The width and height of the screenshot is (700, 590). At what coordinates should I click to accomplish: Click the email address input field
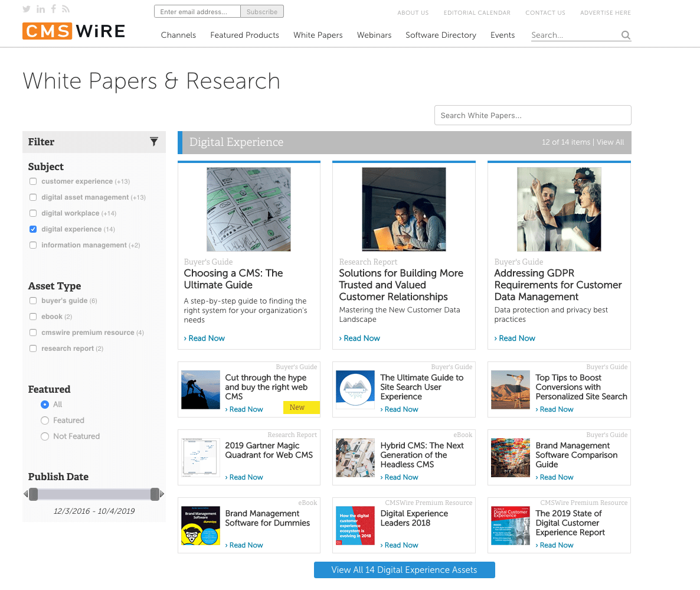tap(197, 12)
